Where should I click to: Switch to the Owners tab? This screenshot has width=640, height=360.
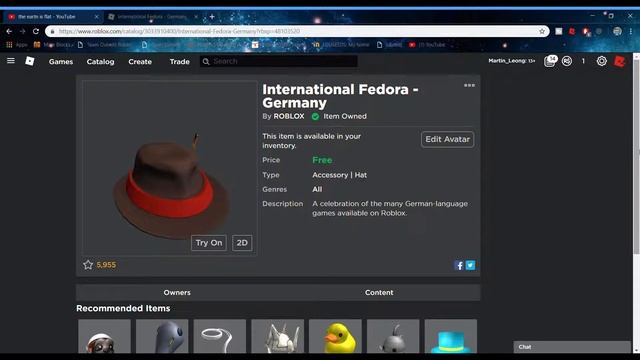click(x=177, y=293)
